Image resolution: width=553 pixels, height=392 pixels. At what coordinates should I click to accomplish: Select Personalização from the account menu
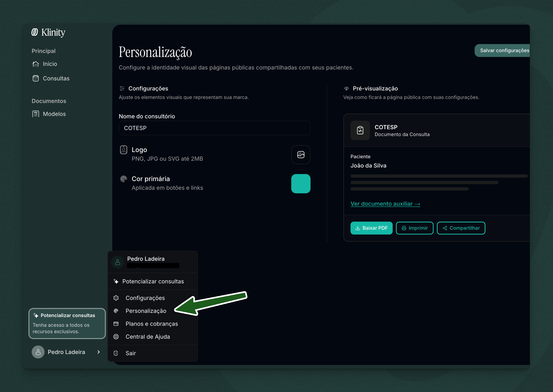pyautogui.click(x=146, y=311)
